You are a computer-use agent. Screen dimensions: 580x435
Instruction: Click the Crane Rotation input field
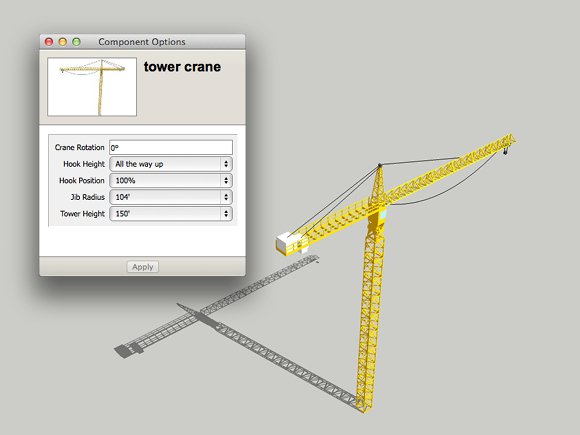[x=171, y=148]
